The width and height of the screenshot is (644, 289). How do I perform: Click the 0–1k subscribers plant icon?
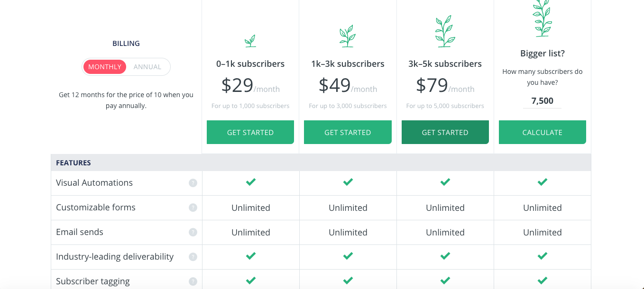point(250,41)
